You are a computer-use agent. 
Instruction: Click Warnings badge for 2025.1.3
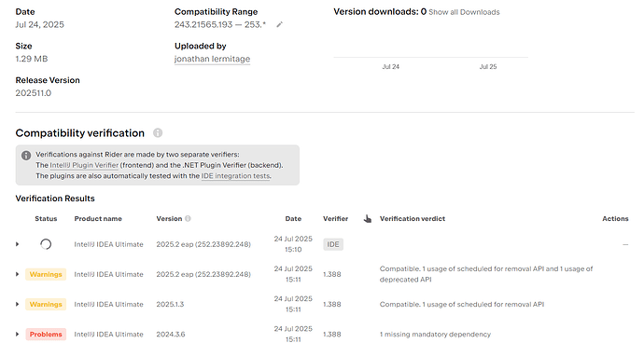coord(46,304)
